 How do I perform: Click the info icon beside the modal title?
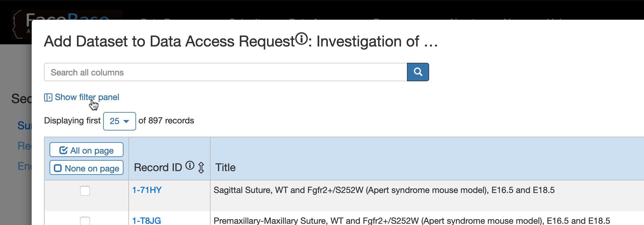[x=302, y=39]
